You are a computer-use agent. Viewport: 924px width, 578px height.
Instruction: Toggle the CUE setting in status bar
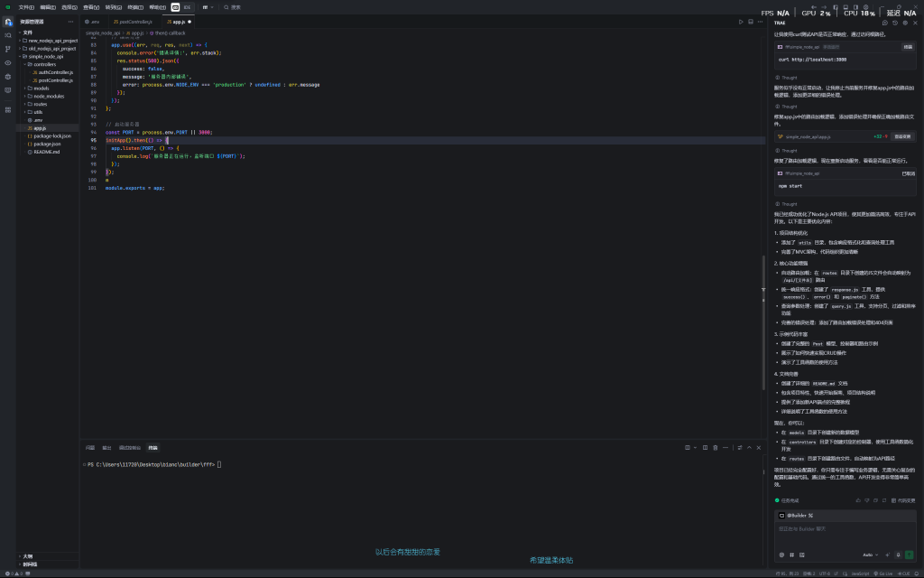tap(902, 573)
